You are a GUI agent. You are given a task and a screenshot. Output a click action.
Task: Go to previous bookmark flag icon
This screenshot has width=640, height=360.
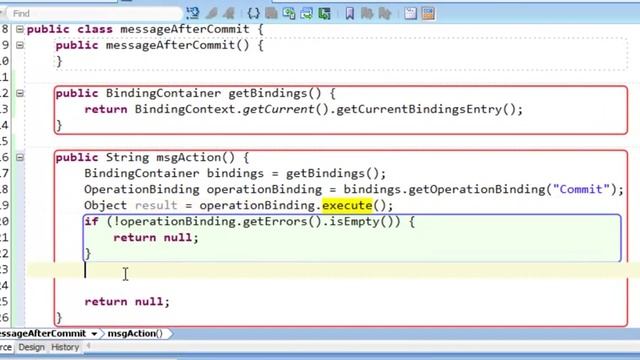pyautogui.click(x=385, y=13)
